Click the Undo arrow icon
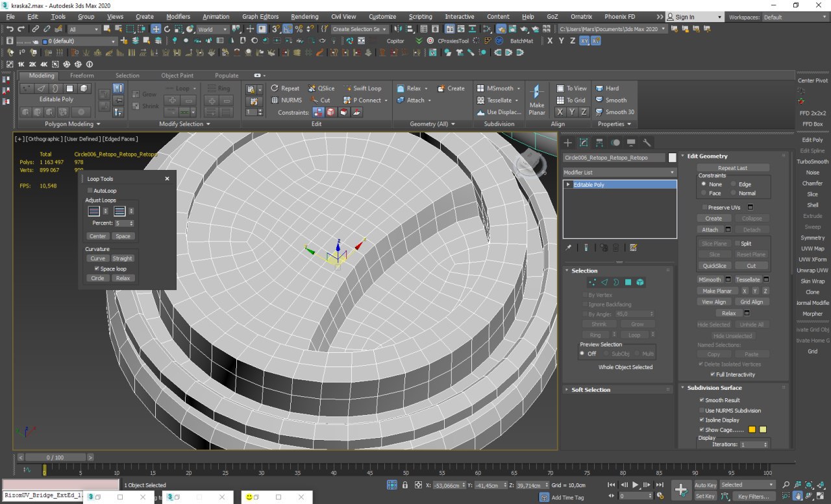Screen dimensions: 831x504 click(x=10, y=29)
